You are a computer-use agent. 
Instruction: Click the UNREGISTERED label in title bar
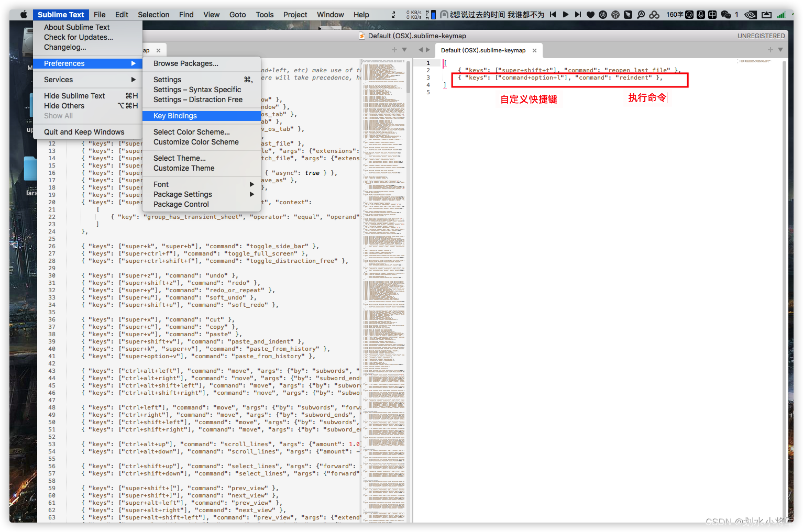[x=761, y=36]
